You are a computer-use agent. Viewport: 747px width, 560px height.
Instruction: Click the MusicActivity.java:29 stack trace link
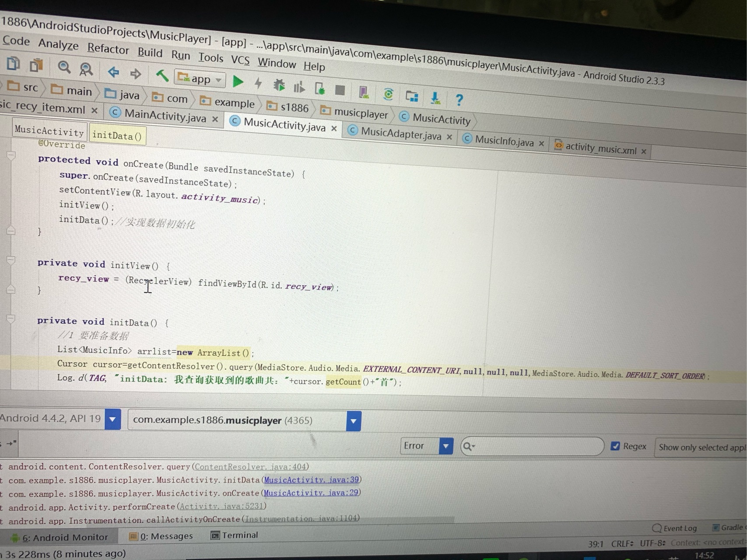311,493
